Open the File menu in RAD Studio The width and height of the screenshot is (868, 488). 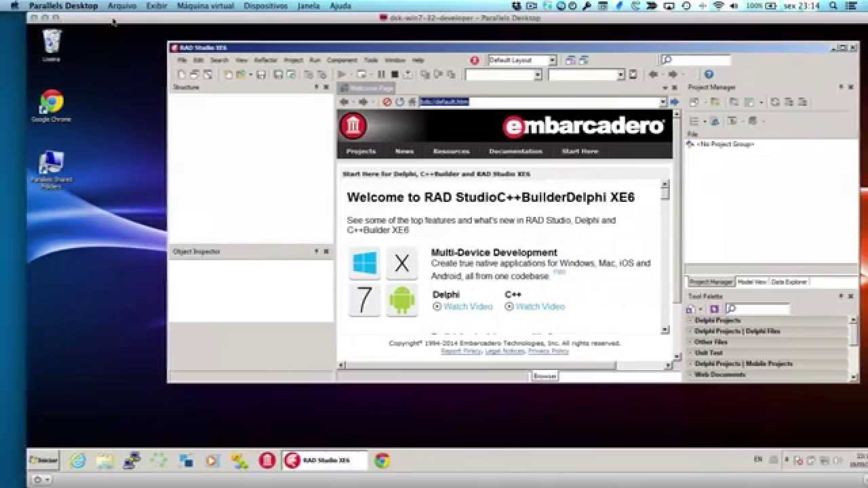pos(182,60)
